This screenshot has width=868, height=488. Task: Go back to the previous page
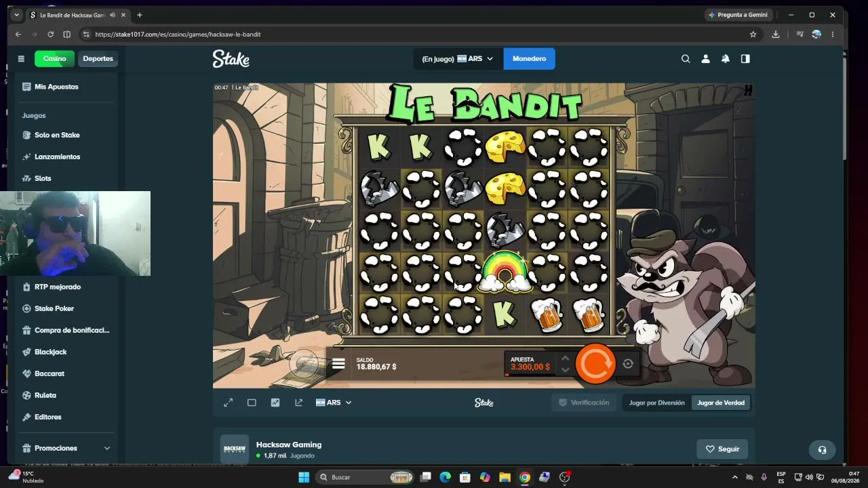tap(18, 35)
